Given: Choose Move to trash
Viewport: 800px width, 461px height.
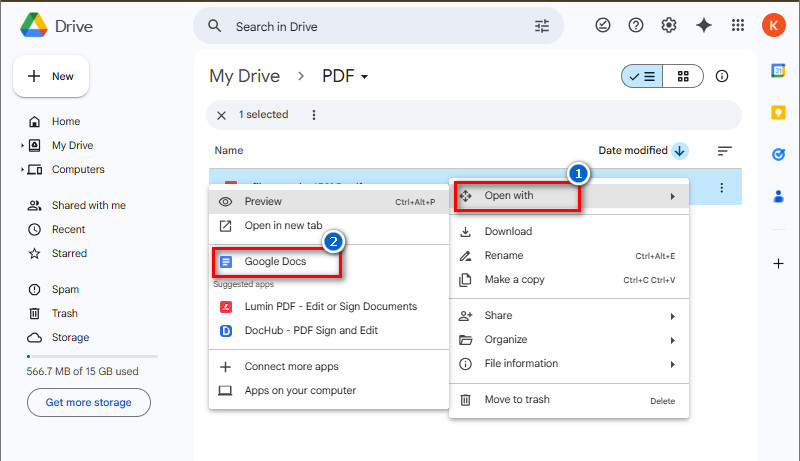Looking at the screenshot, I should pos(569,400).
